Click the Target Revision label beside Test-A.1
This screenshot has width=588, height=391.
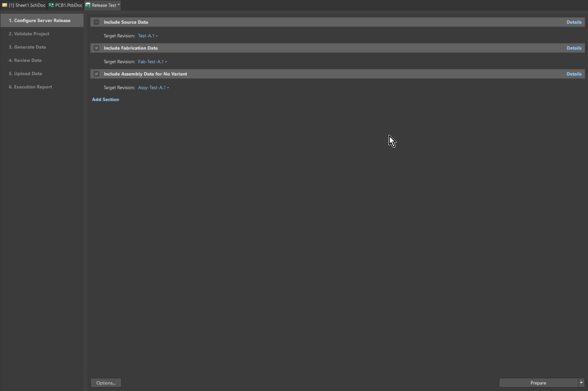pyautogui.click(x=119, y=36)
